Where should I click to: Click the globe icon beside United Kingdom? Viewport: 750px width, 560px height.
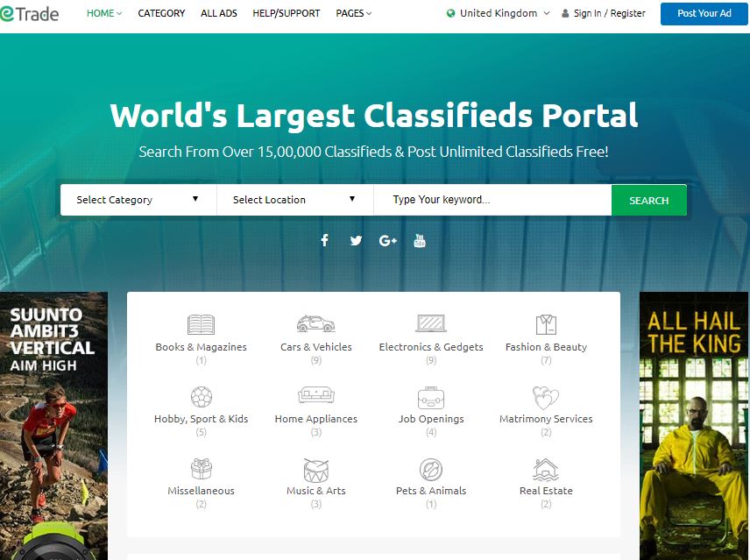click(450, 13)
